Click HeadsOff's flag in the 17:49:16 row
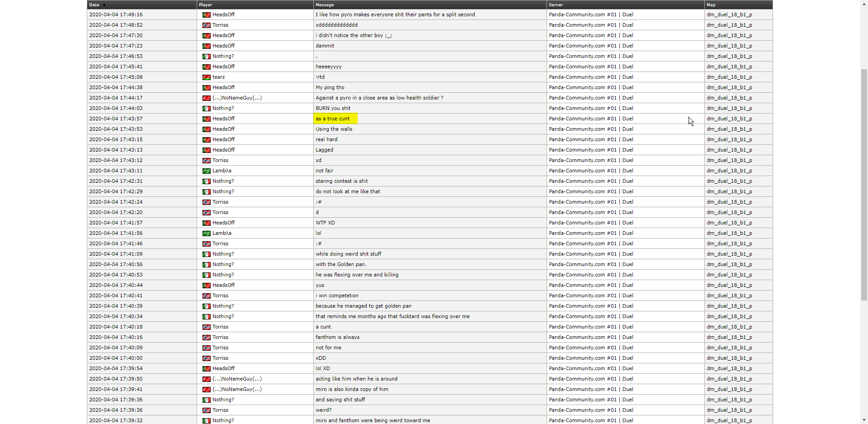 tap(206, 15)
